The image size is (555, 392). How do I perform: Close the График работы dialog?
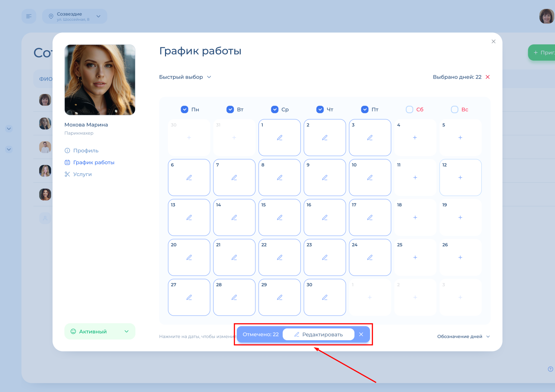(x=493, y=41)
